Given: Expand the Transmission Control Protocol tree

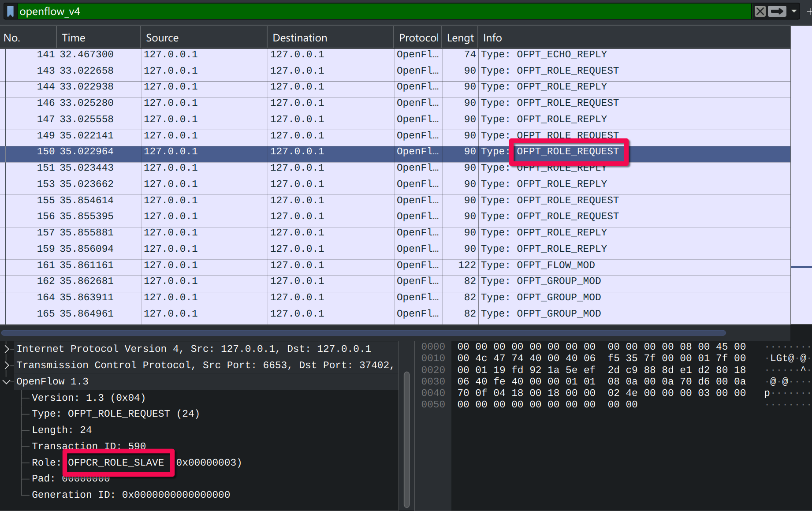Looking at the screenshot, I should [x=7, y=366].
